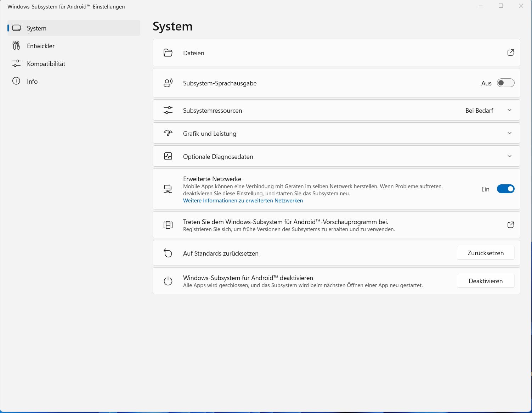532x413 pixels.
Task: Click the Subsystem-Sprachausgabe speaker icon
Action: point(168,83)
